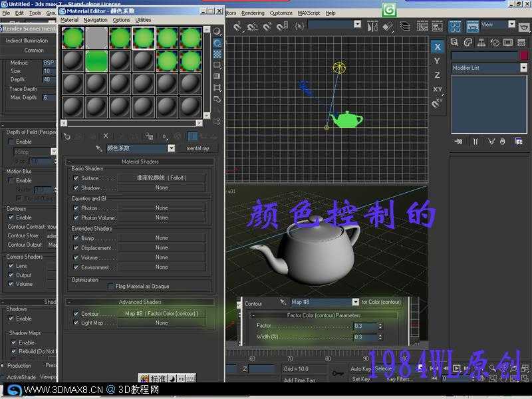
Task: Open the Modifier List dropdown
Action: click(x=523, y=68)
